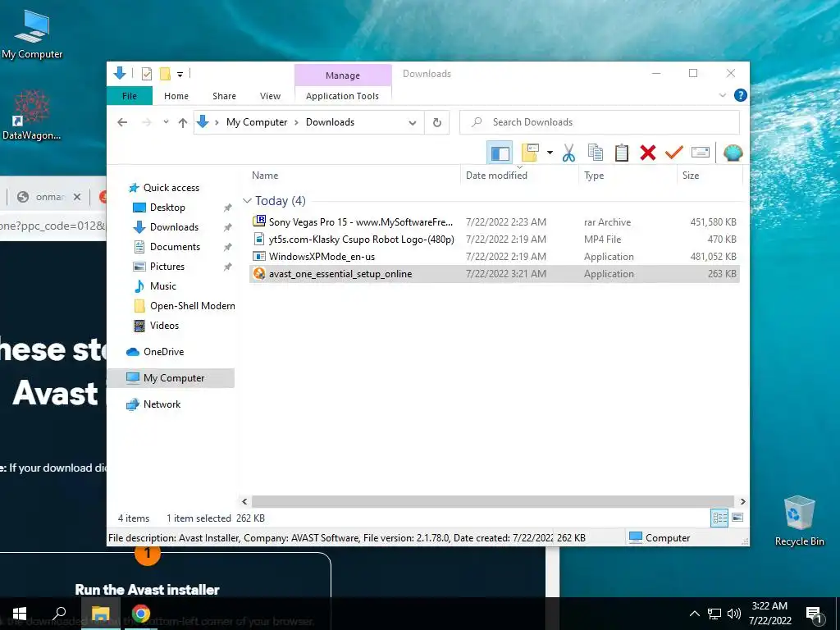The width and height of the screenshot is (840, 630).
Task: Open Downloads in navigation pane
Action: point(174,227)
